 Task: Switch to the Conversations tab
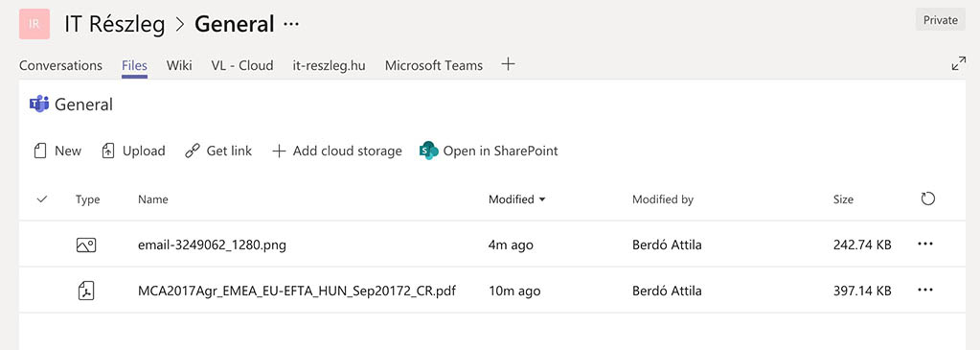coord(60,65)
